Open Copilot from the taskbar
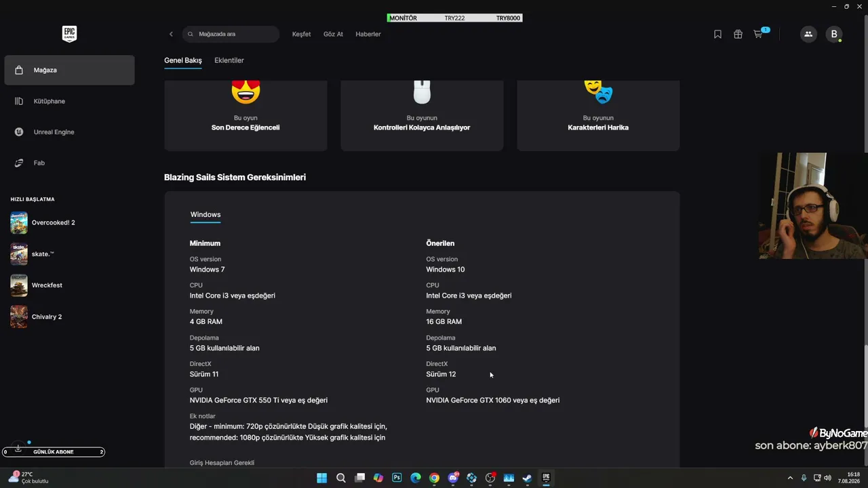Viewport: 868px width, 488px height. [x=378, y=478]
